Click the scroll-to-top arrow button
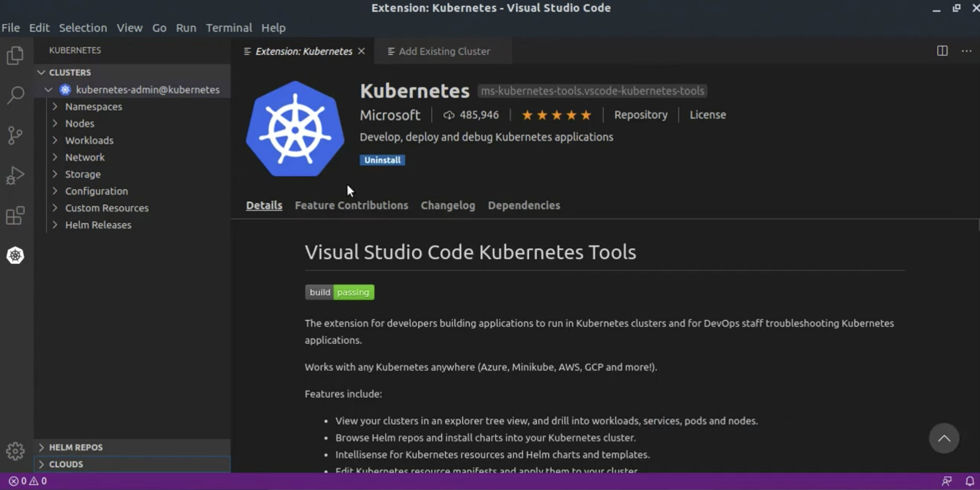The width and height of the screenshot is (980, 490). pos(944,438)
